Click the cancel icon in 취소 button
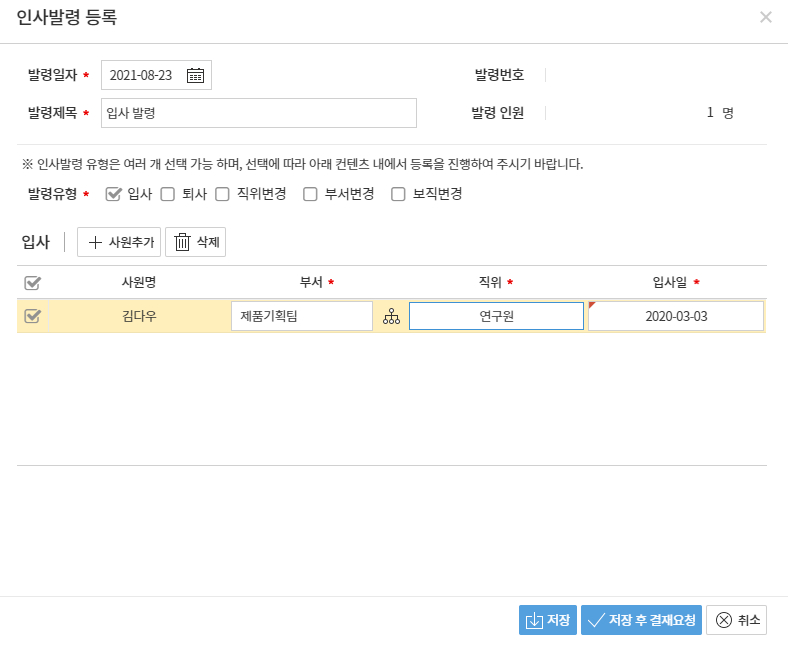Viewport: 788px width, 645px height. [x=724, y=620]
